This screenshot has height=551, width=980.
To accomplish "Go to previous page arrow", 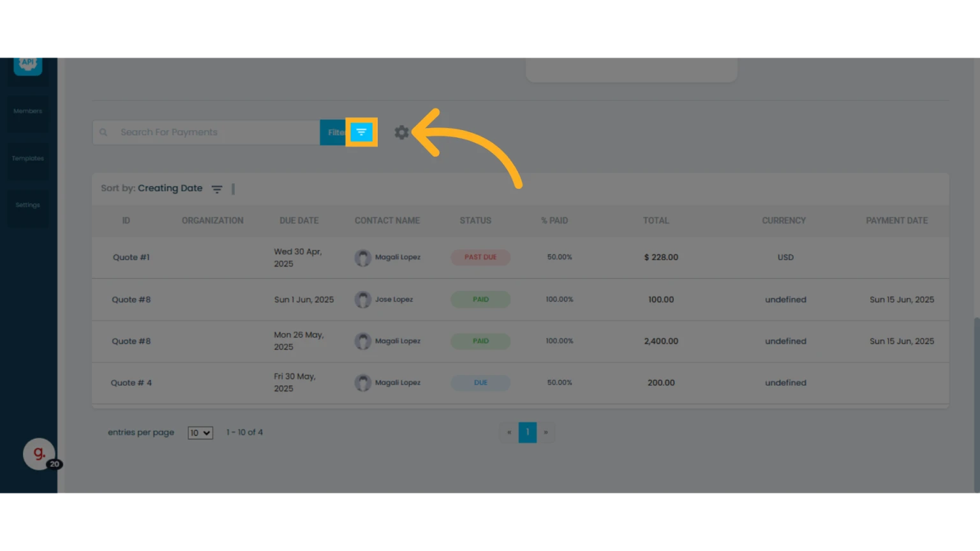I will click(509, 432).
